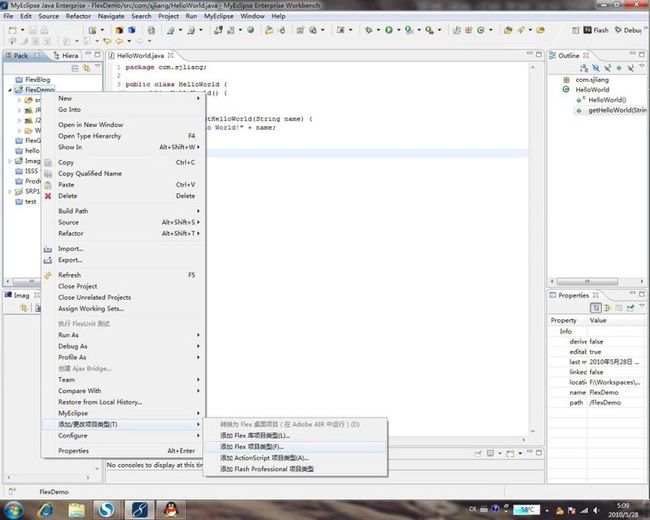Viewport: 650px width, 520px height.
Task: Click the globe web browser toolbar icon
Action: [x=250, y=30]
